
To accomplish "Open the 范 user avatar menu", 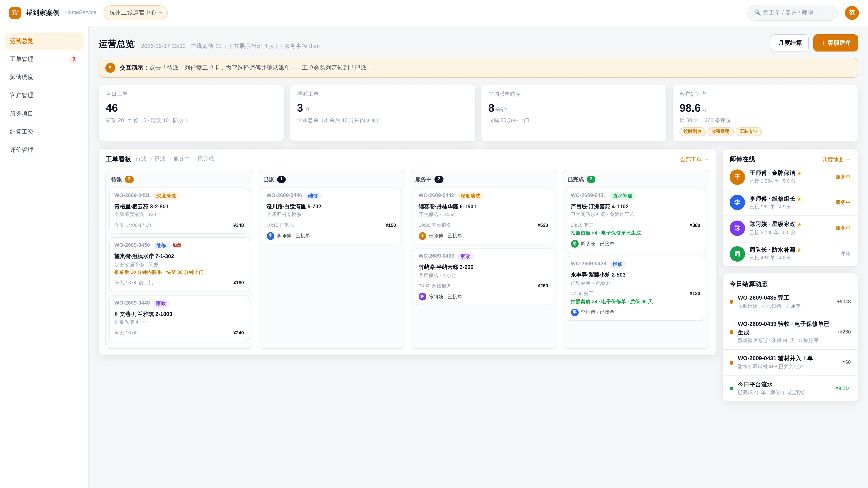I will pyautogui.click(x=851, y=13).
